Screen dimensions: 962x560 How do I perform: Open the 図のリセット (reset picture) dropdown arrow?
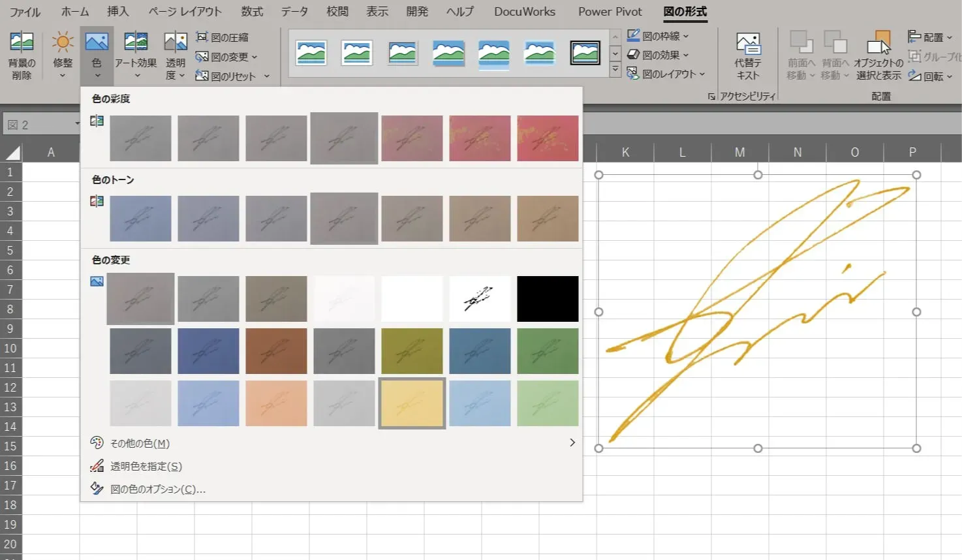(x=267, y=76)
